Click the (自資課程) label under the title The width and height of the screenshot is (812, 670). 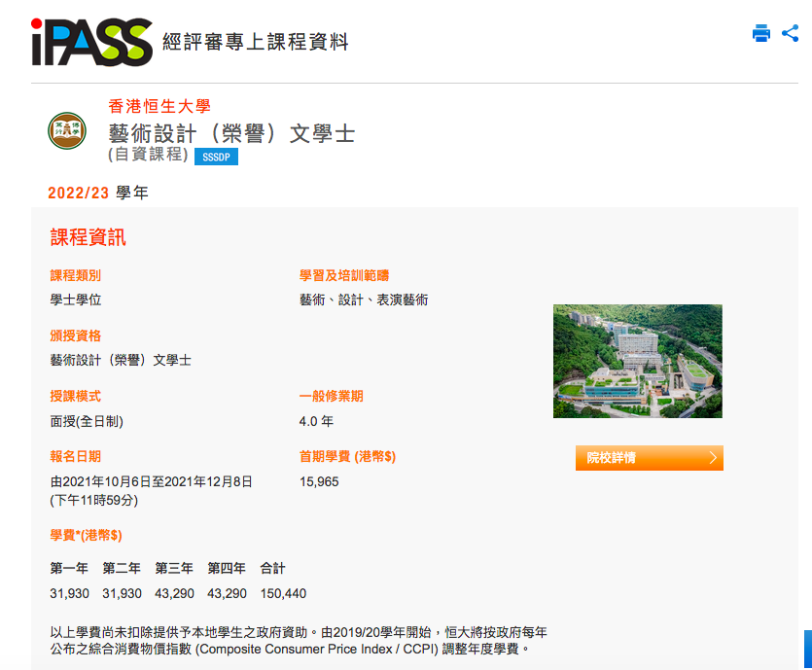[147, 155]
